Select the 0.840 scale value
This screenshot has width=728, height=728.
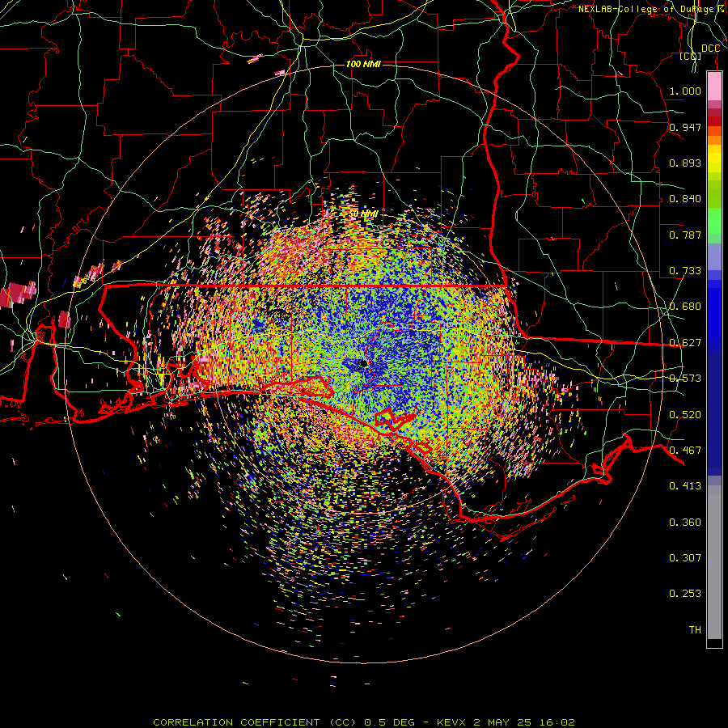pos(685,199)
